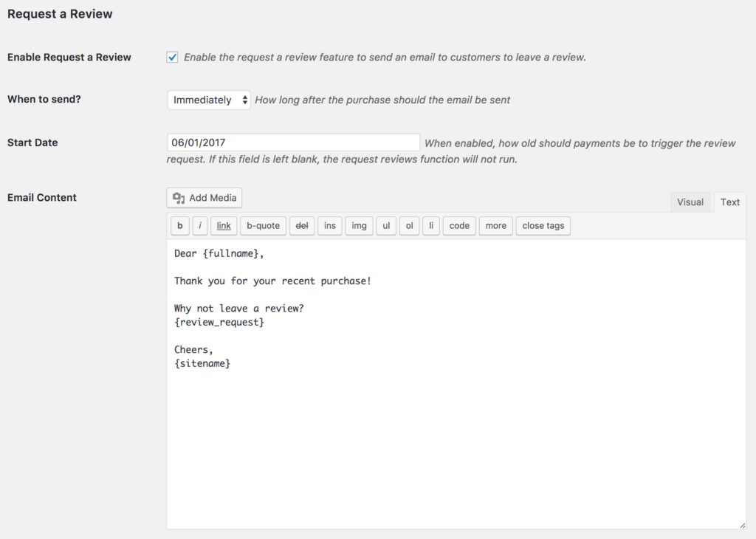Click the bold (b) quicktag button

179,226
